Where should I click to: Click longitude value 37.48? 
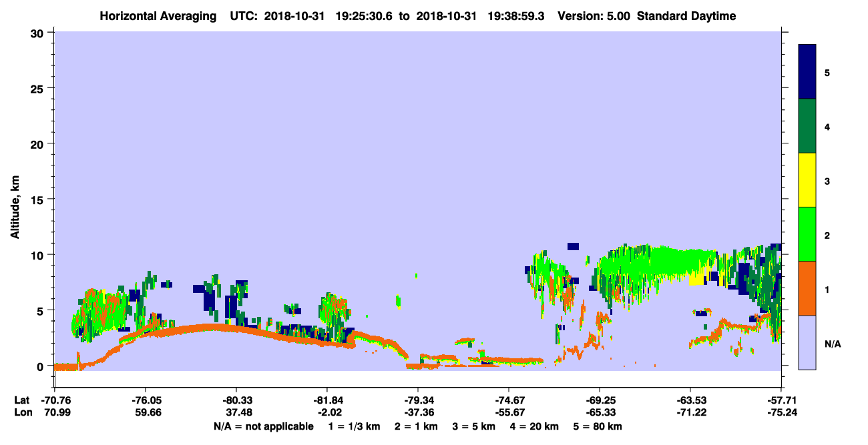236,412
